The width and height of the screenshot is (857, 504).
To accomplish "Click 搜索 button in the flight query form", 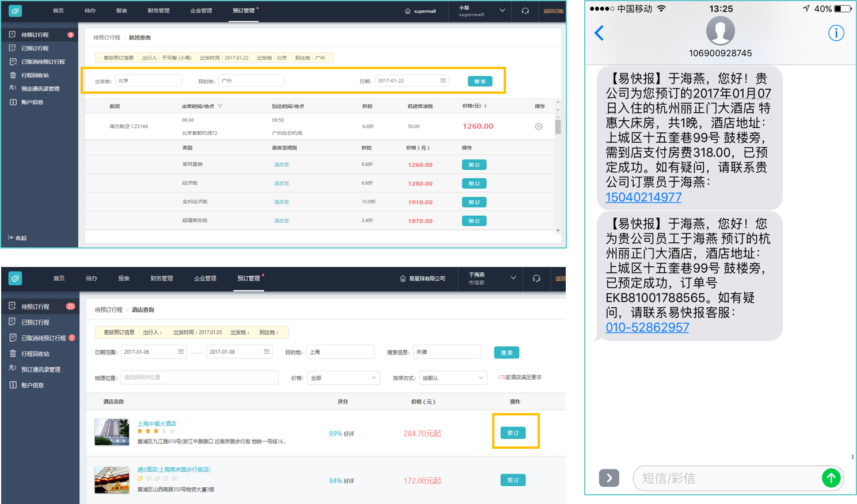I will [480, 81].
